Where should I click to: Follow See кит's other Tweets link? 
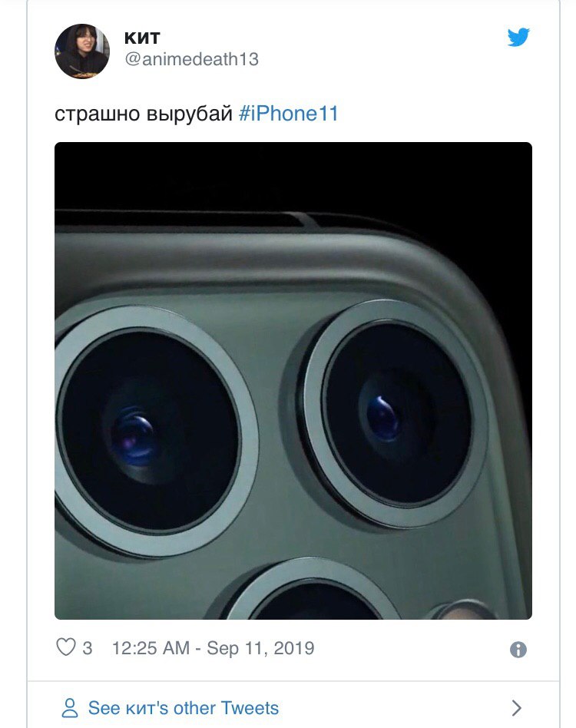coord(184,707)
